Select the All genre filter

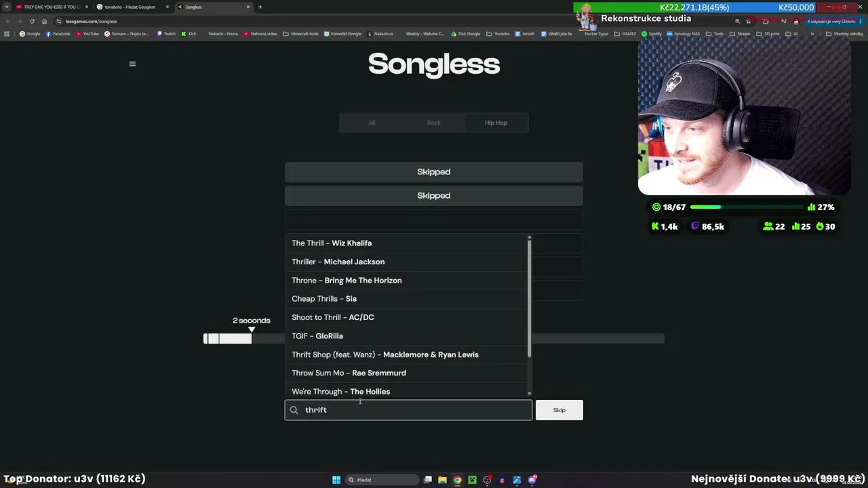[372, 123]
